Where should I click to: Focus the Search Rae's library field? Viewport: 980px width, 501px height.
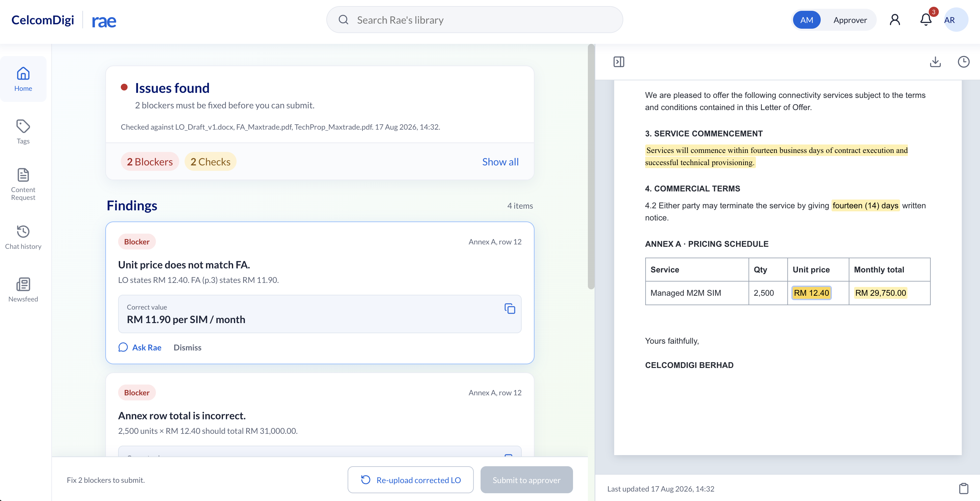pyautogui.click(x=474, y=20)
